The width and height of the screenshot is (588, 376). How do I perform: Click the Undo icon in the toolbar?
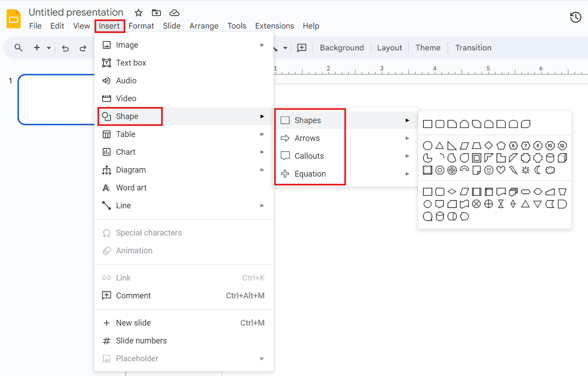tap(65, 48)
